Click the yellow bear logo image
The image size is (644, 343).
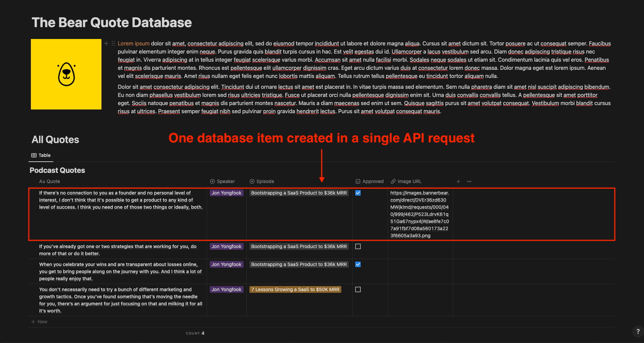tap(66, 74)
